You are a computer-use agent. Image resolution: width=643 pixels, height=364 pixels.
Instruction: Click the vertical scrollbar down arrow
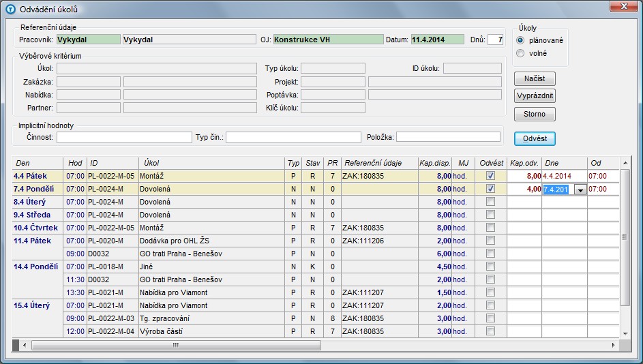(x=625, y=333)
